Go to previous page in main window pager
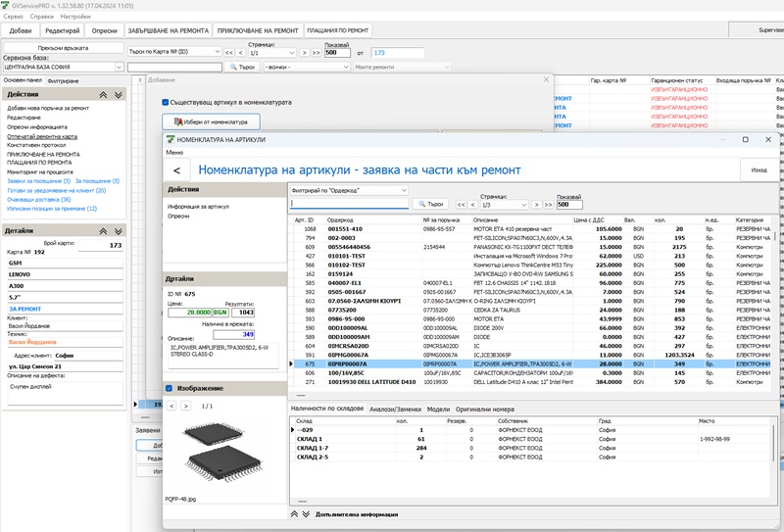This screenshot has width=784, height=532. tap(240, 53)
